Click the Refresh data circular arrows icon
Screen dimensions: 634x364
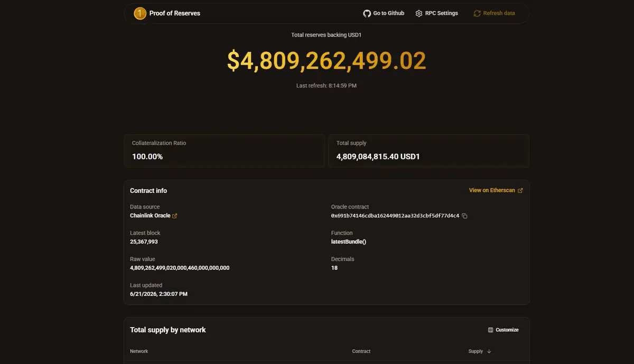pos(477,13)
